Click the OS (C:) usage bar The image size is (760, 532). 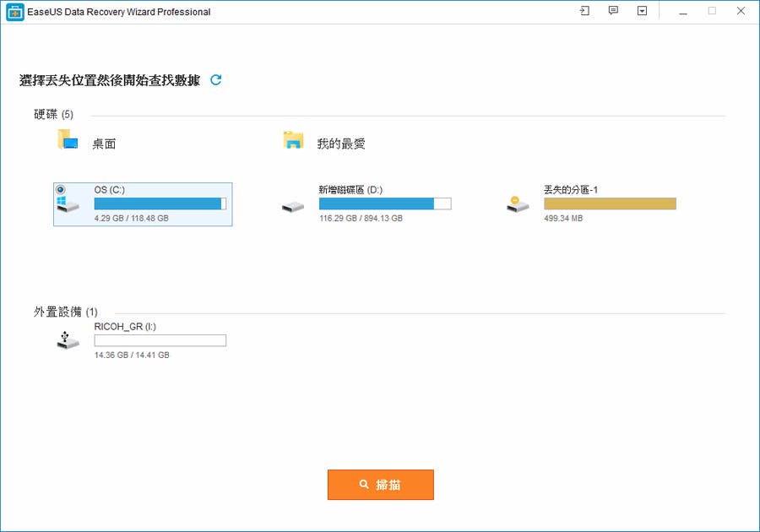pos(160,204)
